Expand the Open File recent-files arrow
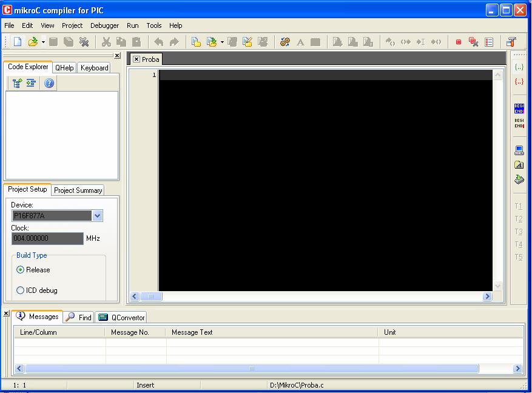The image size is (532, 393). [44, 42]
